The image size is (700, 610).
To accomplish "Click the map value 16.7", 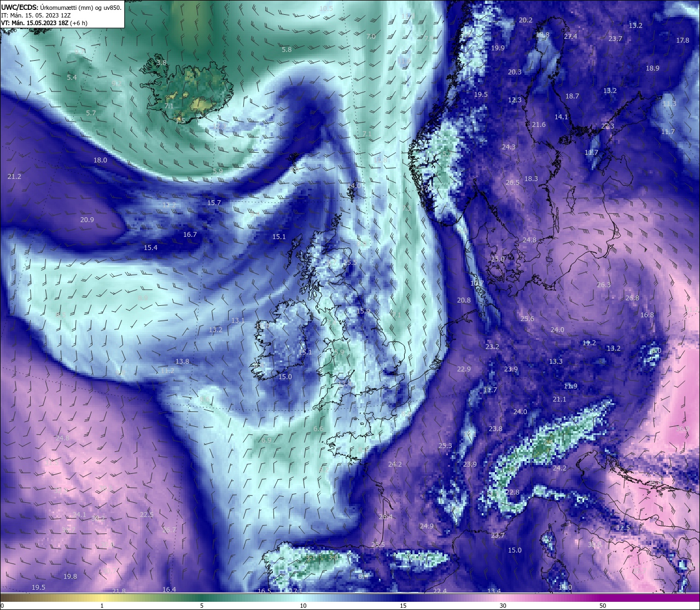I will point(190,234).
